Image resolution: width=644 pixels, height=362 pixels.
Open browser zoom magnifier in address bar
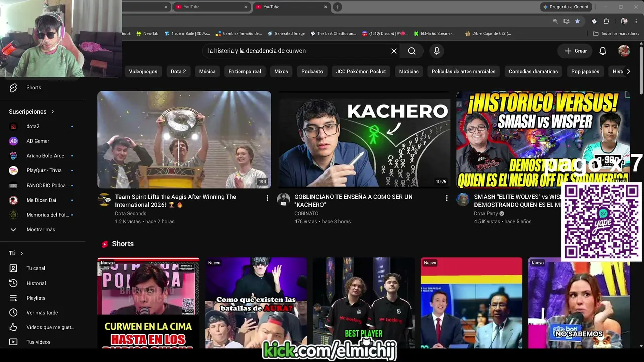coord(555,21)
